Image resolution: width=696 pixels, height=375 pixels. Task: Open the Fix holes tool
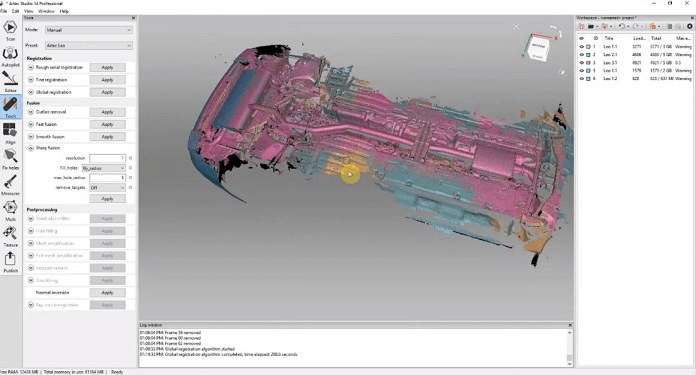tap(10, 159)
